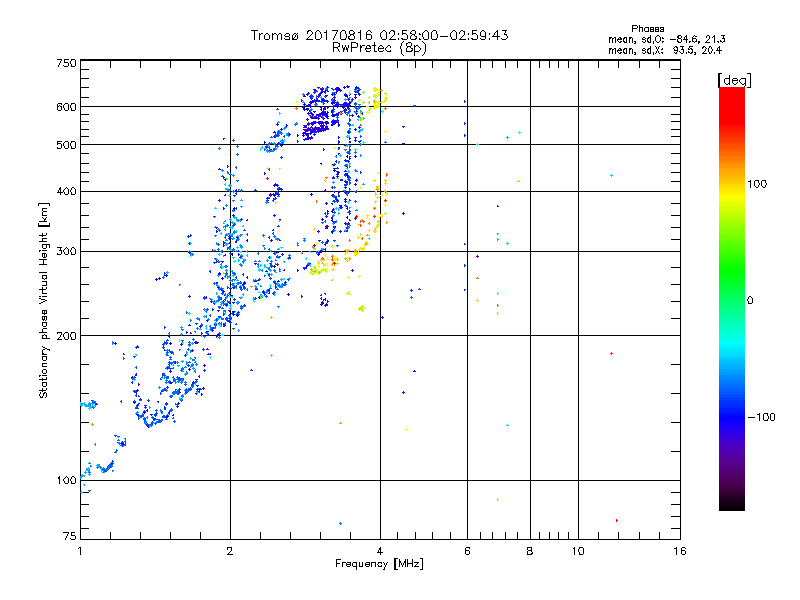Click the '[deg]' colorbar unit label
The width and height of the screenshot is (800, 600).
(734, 81)
